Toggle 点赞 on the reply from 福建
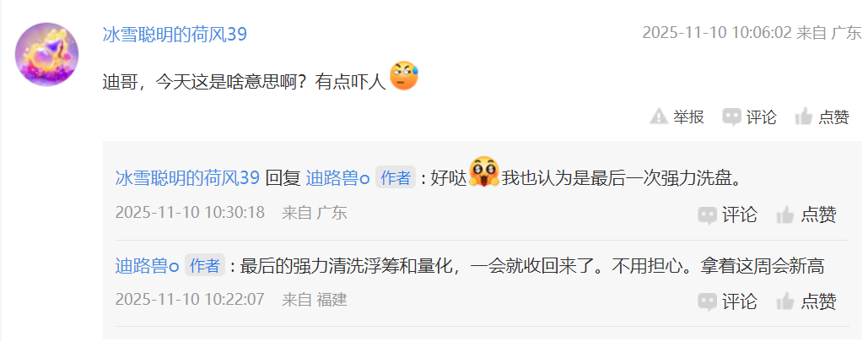The image size is (868, 342). 806,302
